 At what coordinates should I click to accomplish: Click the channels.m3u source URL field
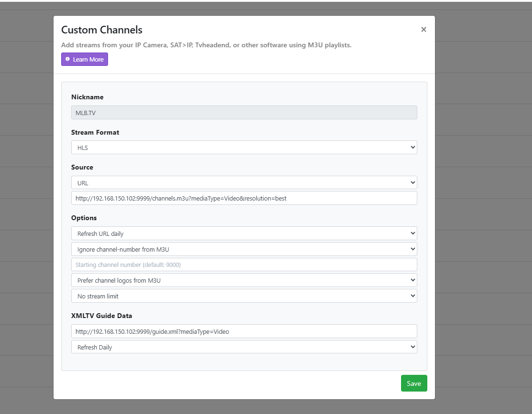point(244,198)
